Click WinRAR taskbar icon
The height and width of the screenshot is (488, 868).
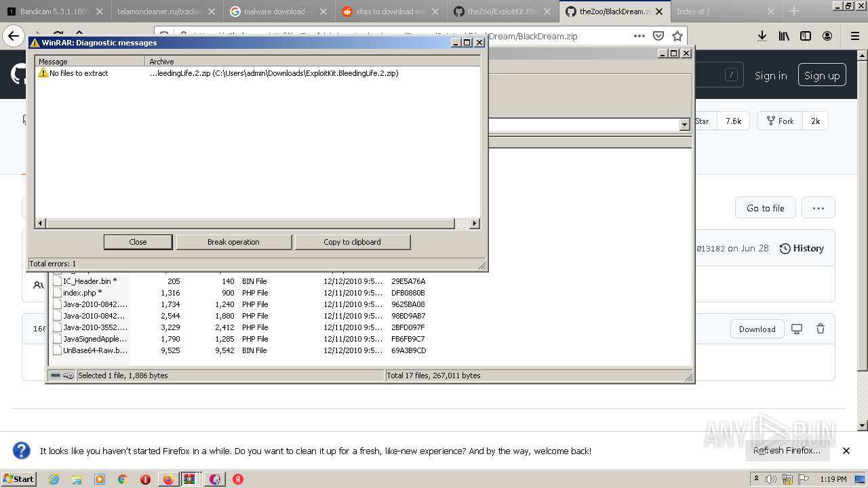191,479
